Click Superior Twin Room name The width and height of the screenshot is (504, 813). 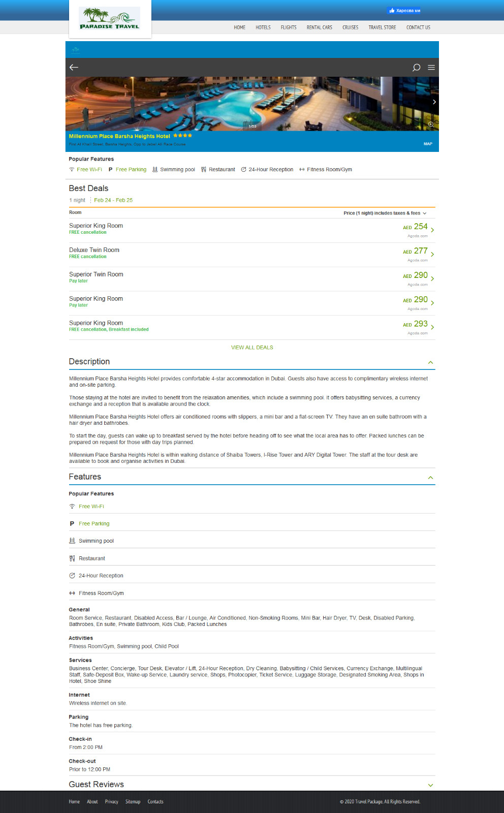tap(96, 274)
